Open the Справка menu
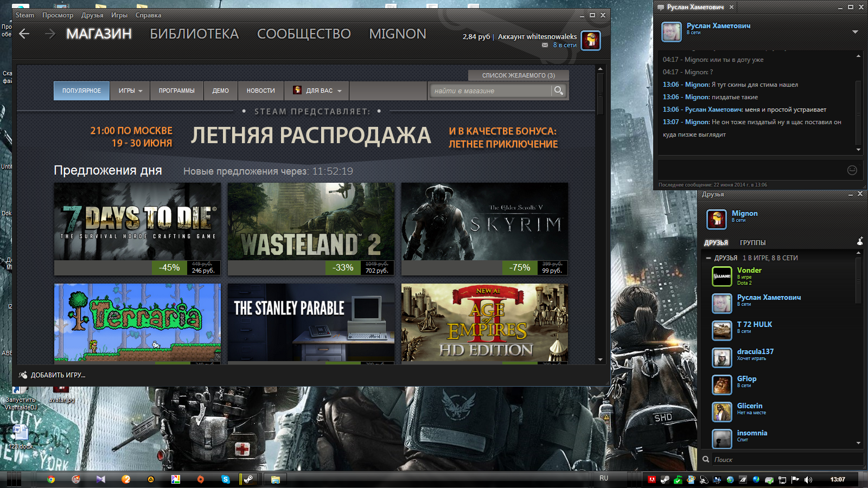868x488 pixels. tap(148, 15)
